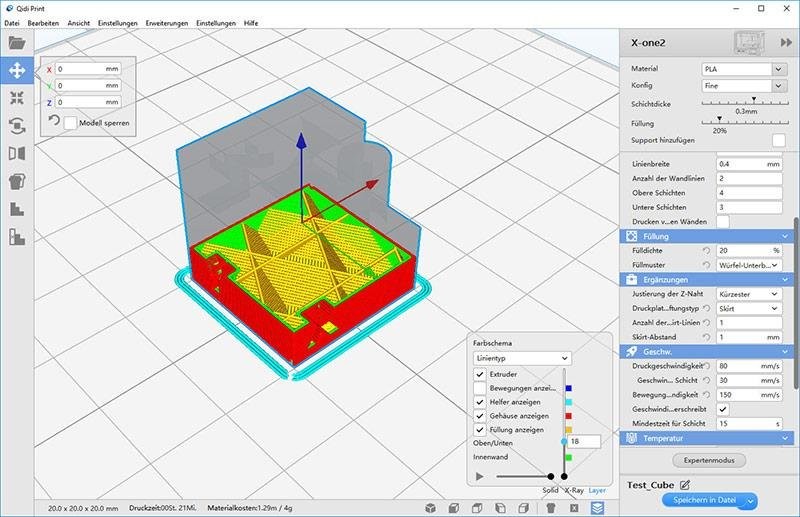Click the edit icon next to Test_Cube
Image resolution: width=800 pixels, height=517 pixels.
[685, 485]
